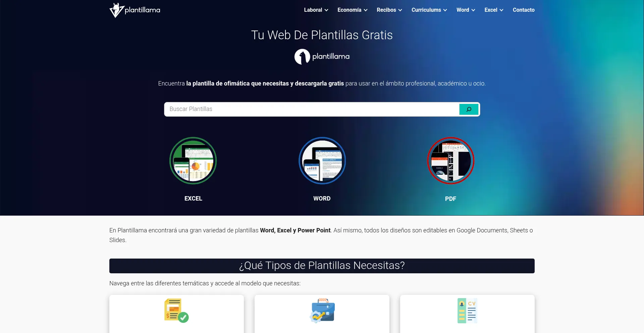Open the Laboral menu item
Image resolution: width=644 pixels, height=333 pixels.
click(x=313, y=10)
